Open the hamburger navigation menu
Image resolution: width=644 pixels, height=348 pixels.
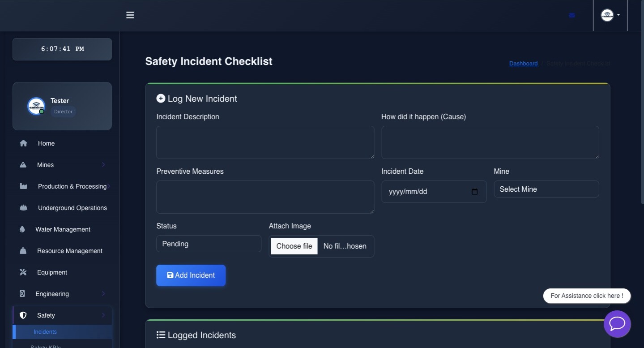pyautogui.click(x=130, y=15)
